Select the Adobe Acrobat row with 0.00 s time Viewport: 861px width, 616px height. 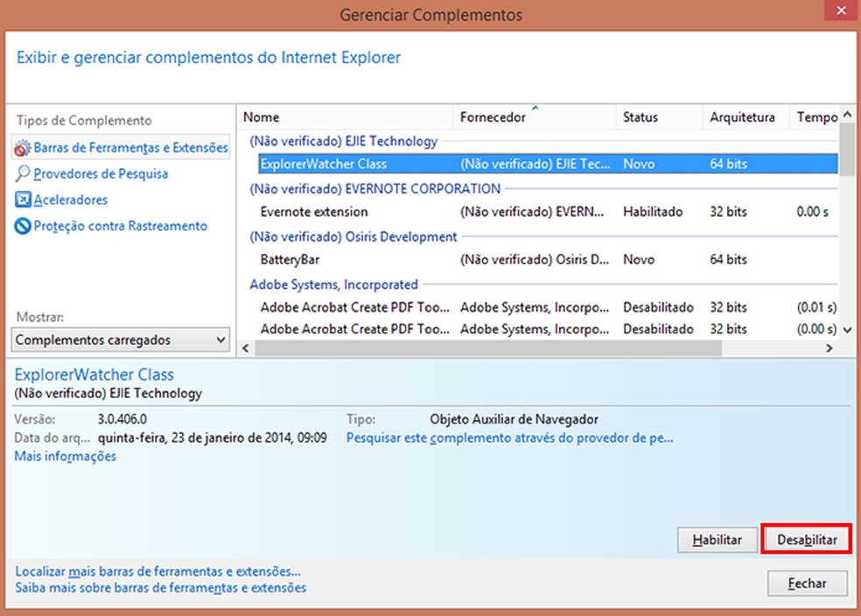coord(548,329)
